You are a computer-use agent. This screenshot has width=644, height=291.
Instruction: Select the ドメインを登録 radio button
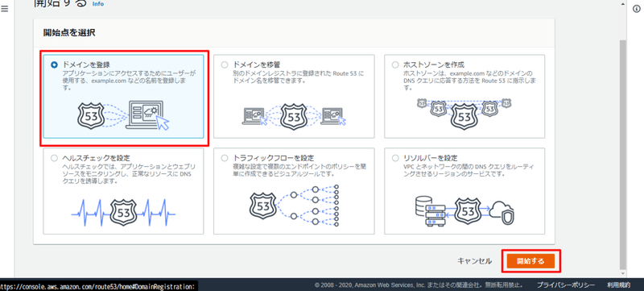54,65
